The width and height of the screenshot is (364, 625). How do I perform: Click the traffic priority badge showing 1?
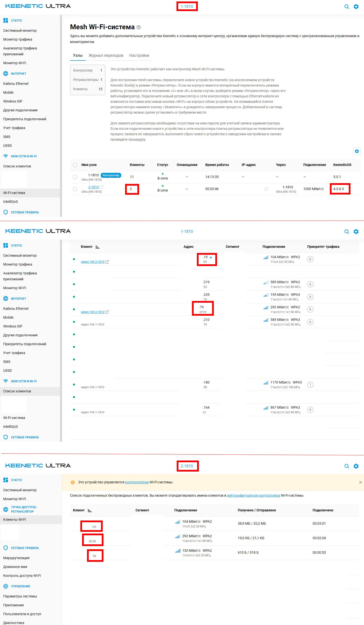[310, 385]
